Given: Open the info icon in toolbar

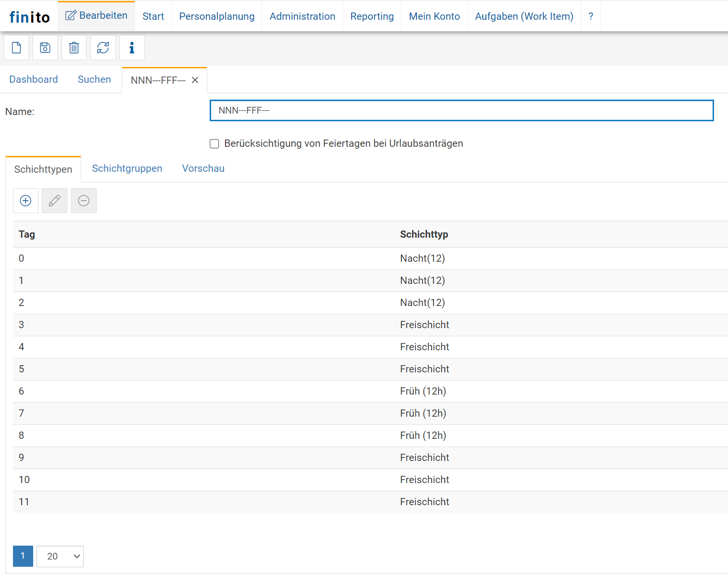Looking at the screenshot, I should [132, 48].
